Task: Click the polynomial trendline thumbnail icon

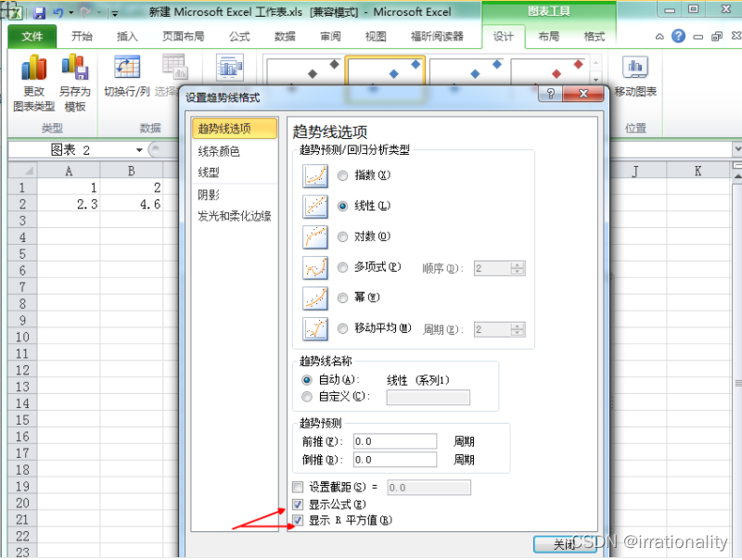Action: click(x=315, y=267)
